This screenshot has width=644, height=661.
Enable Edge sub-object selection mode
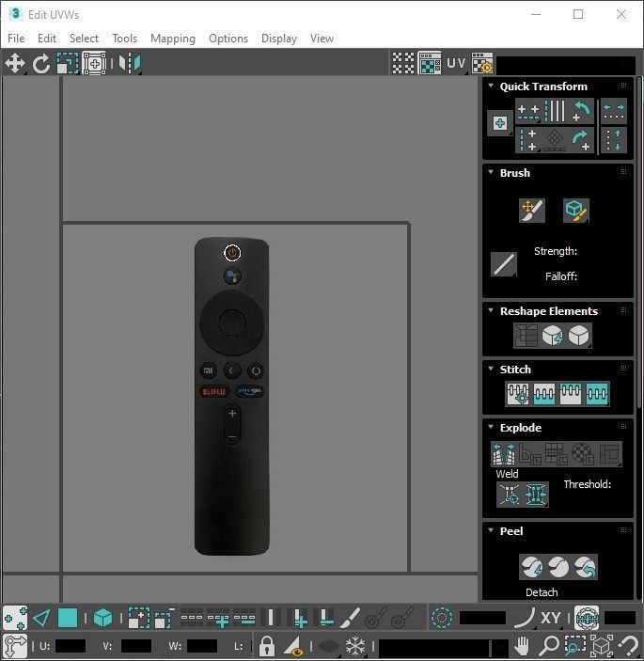(41, 619)
